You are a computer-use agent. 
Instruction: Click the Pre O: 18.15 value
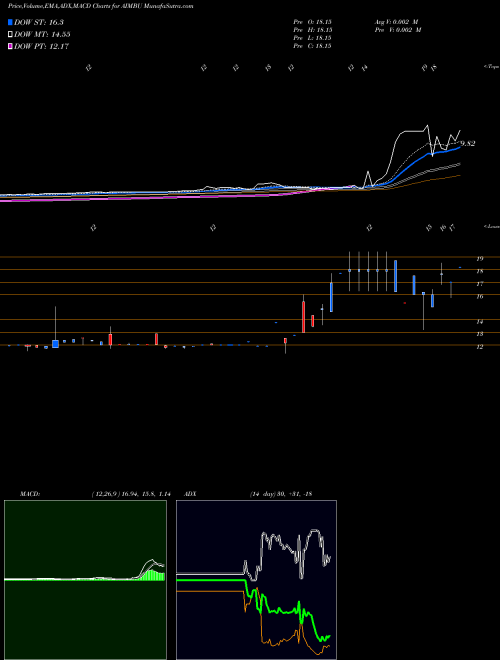[x=312, y=21]
